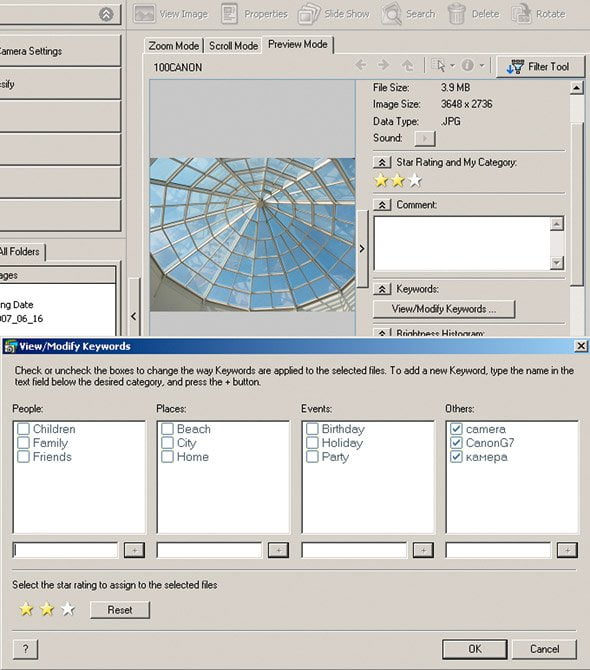Image resolution: width=590 pixels, height=670 pixels.
Task: Set first star in keywords dialog
Action: click(x=26, y=609)
